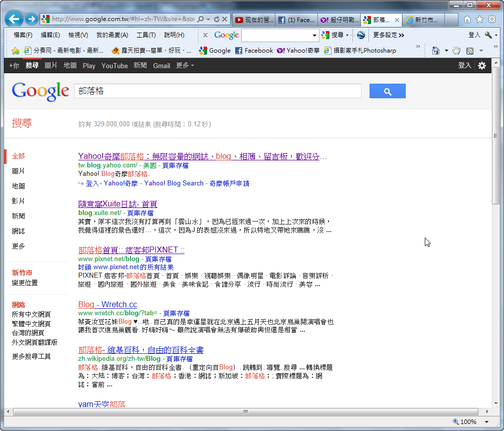This screenshot has width=504, height=431.
Task: Click 變更位置 in the sidebar
Action: pyautogui.click(x=25, y=283)
